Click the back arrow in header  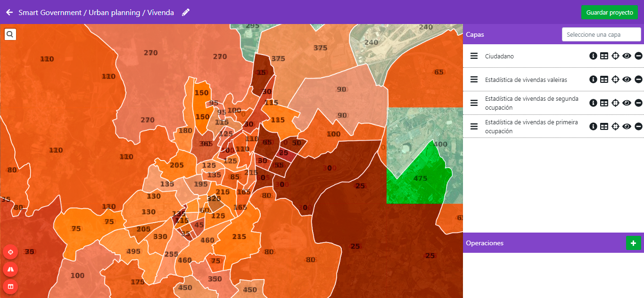click(x=9, y=12)
